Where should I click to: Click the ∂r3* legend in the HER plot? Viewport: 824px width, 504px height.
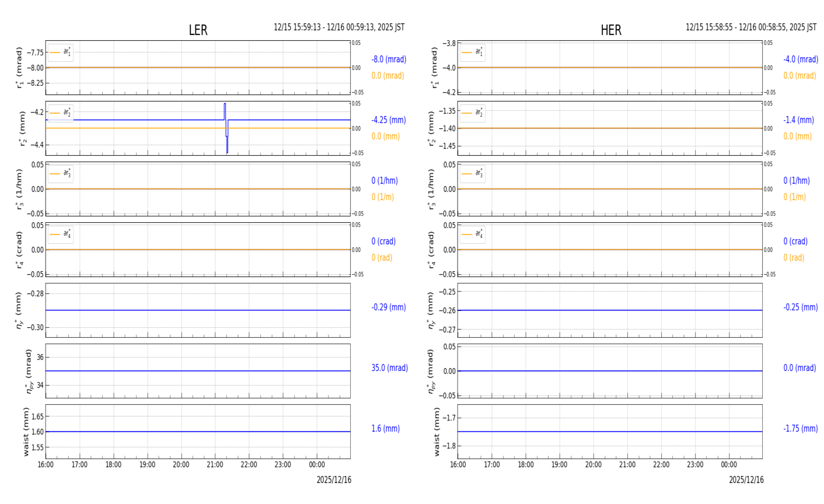click(x=473, y=174)
